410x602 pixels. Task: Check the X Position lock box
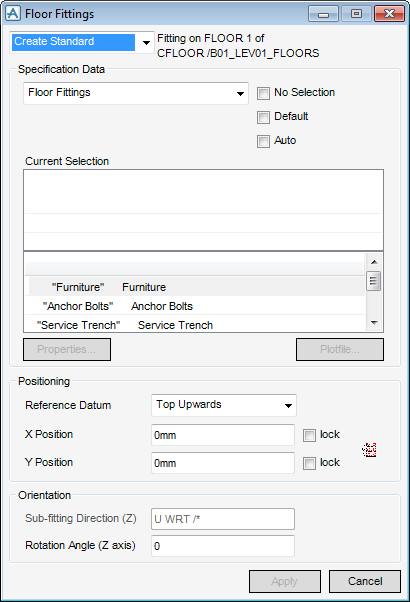click(309, 435)
